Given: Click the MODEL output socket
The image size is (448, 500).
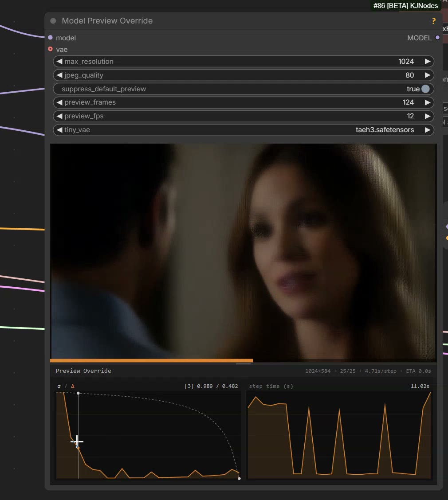Looking at the screenshot, I should [x=437, y=38].
